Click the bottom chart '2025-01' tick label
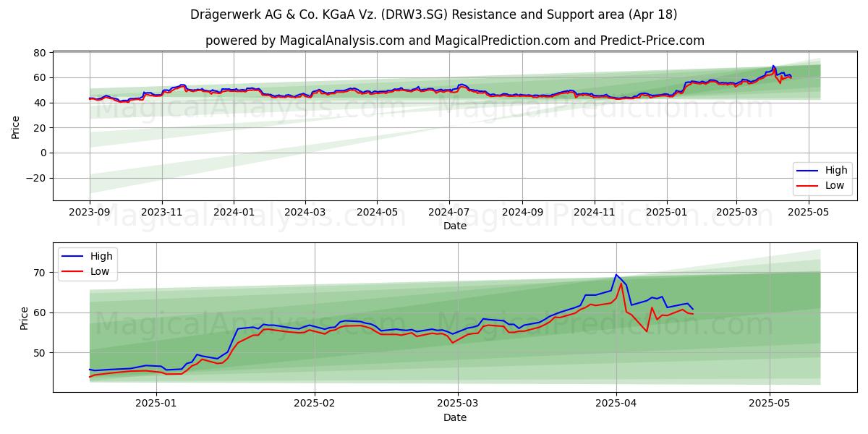 click(156, 404)
